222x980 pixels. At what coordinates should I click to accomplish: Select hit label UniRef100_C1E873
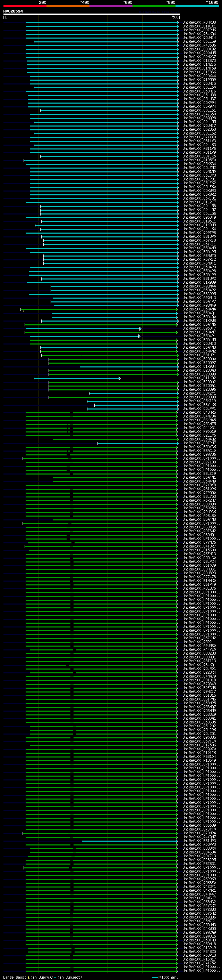(199, 60)
